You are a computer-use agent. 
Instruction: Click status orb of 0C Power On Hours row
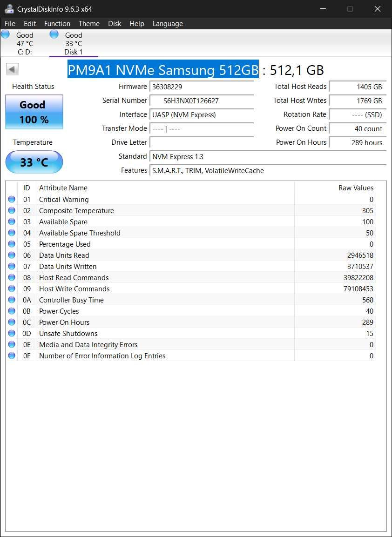click(12, 322)
